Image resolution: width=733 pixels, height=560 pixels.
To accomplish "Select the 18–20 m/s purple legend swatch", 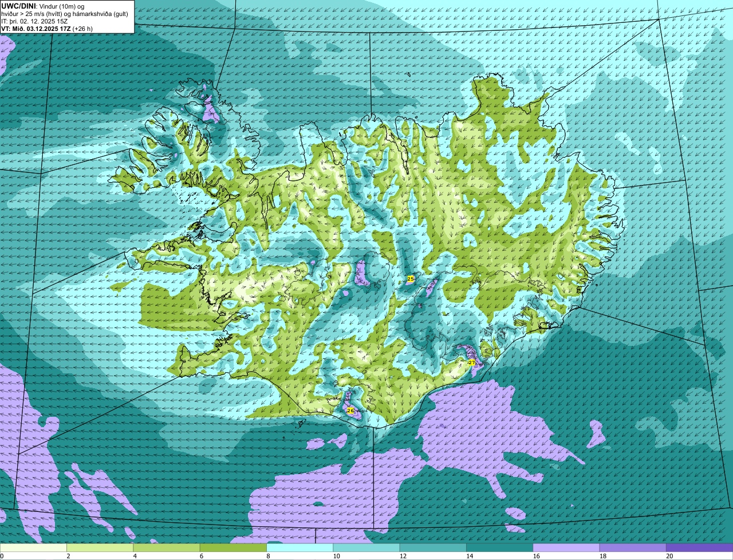I will click(x=633, y=548).
